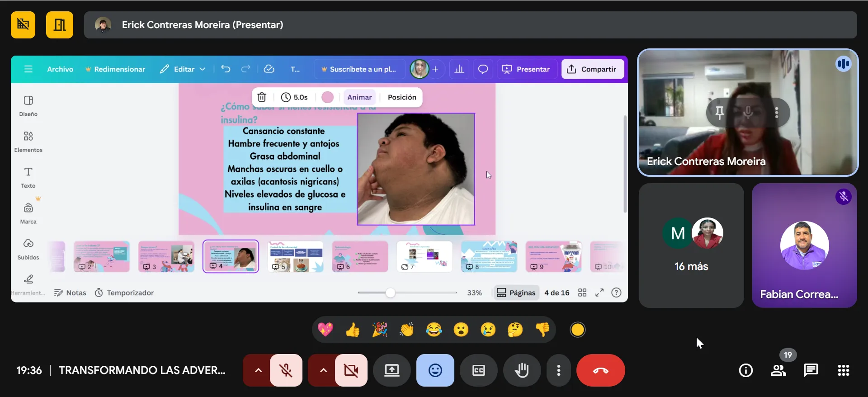Click the yellow side-by-side layout icon
The height and width of the screenshot is (397, 868).
60,25
